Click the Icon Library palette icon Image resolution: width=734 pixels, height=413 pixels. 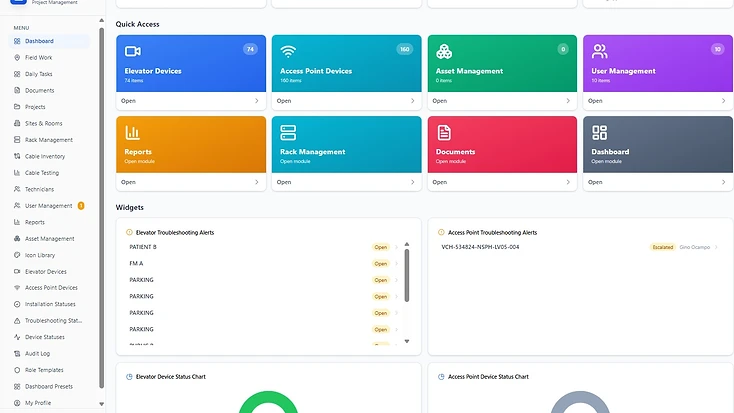(17, 255)
